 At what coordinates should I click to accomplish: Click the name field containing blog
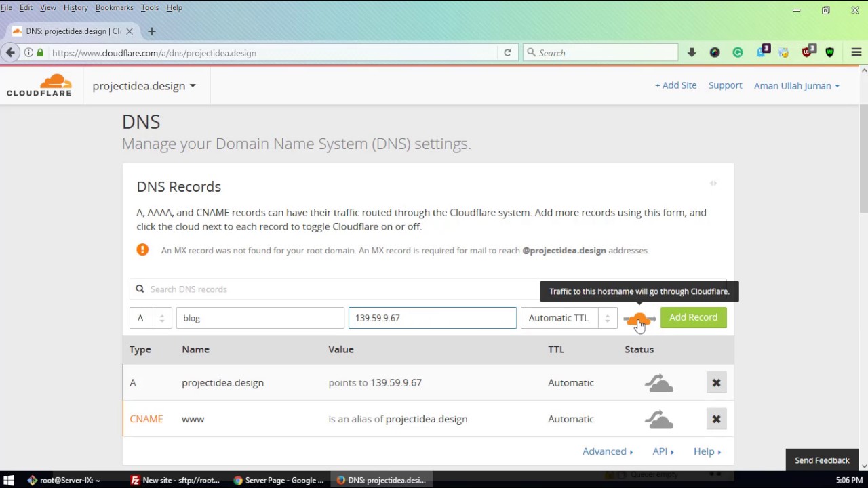click(x=260, y=318)
